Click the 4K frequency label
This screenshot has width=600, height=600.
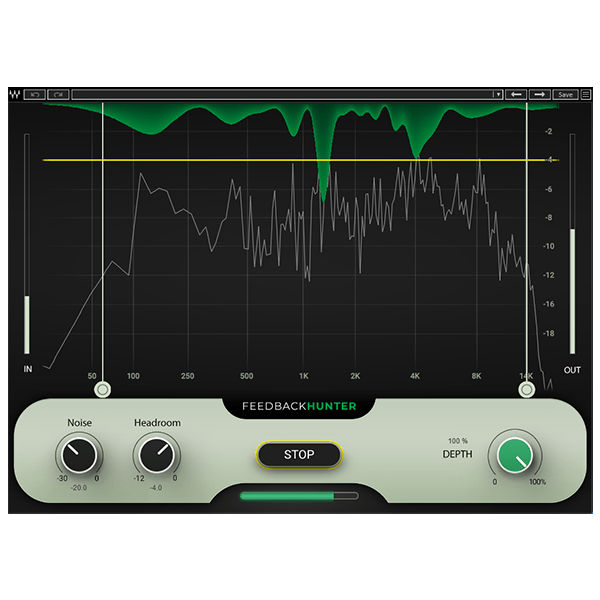415,376
